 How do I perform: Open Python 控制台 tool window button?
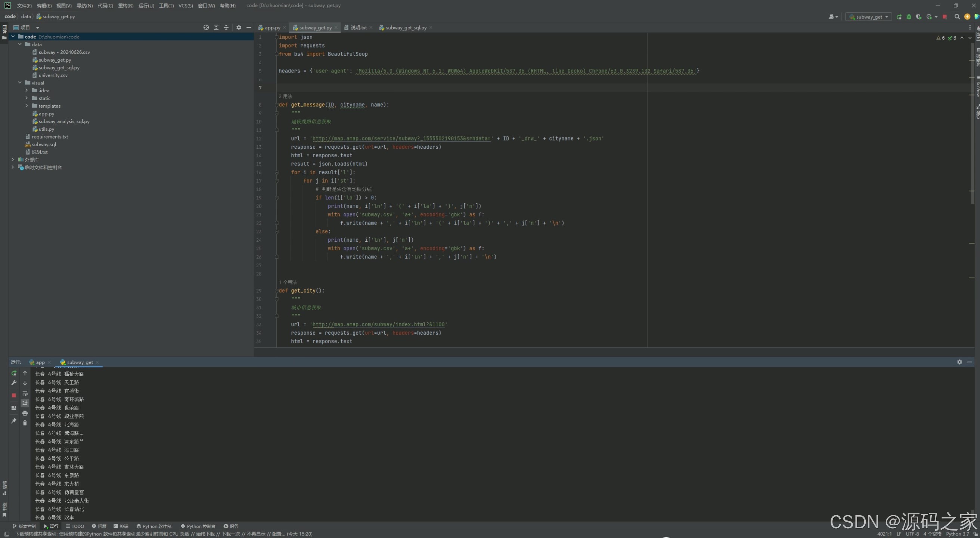pyautogui.click(x=198, y=526)
